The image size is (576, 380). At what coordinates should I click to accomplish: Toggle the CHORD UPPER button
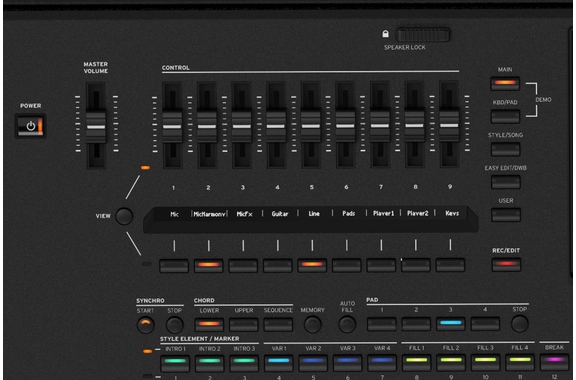coord(244,325)
